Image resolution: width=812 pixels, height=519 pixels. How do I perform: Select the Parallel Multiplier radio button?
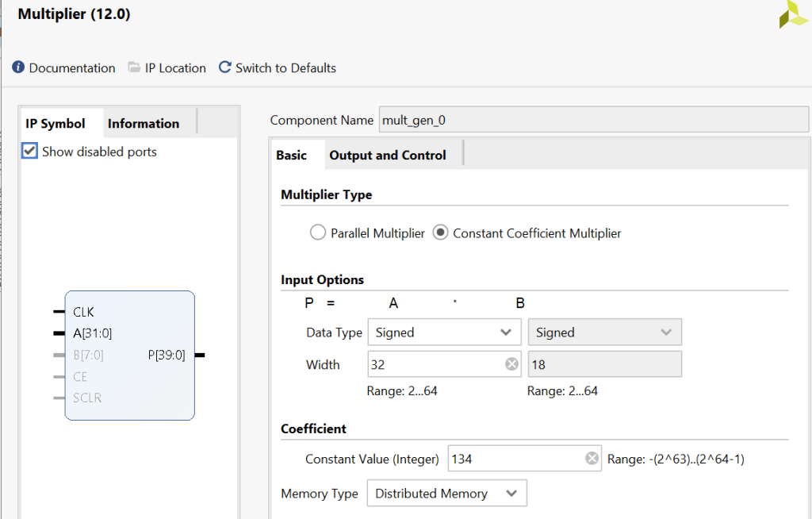(x=318, y=233)
